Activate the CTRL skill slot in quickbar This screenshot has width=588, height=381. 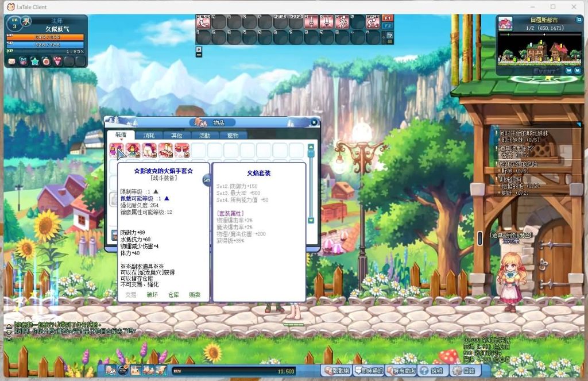203,22
